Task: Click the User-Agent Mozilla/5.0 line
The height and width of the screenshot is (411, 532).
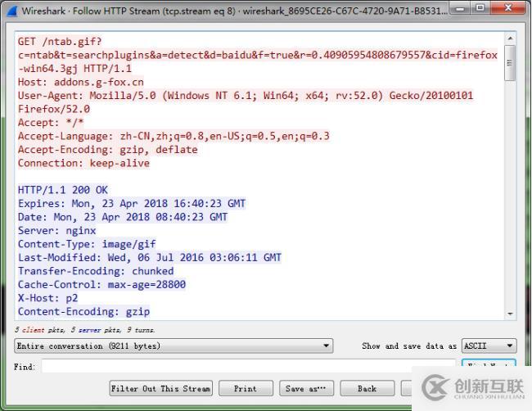Action: (246, 96)
